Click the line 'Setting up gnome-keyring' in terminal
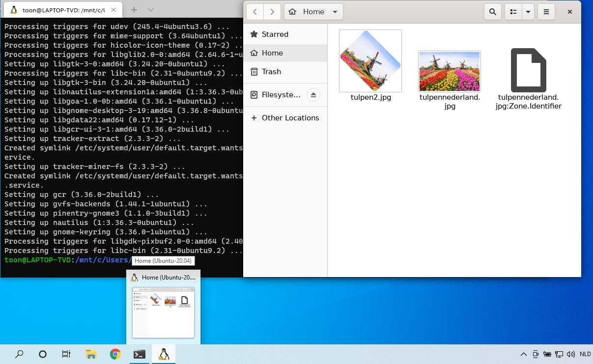 pos(106,232)
